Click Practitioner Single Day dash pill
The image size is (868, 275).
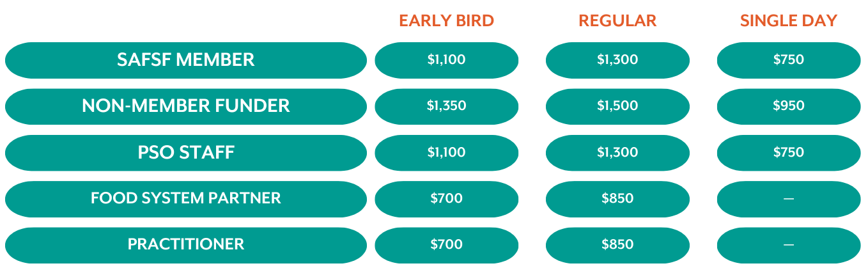[x=789, y=244]
